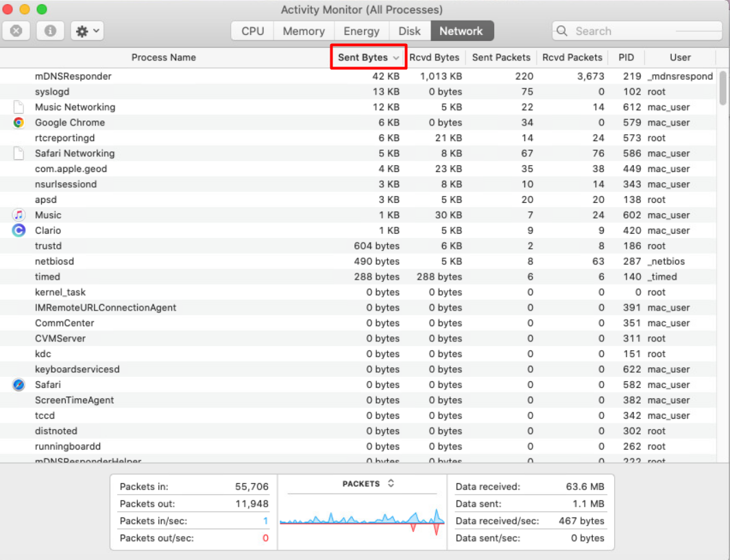Select the syslogd process row
Image resolution: width=730 pixels, height=560 pixels.
click(358, 92)
